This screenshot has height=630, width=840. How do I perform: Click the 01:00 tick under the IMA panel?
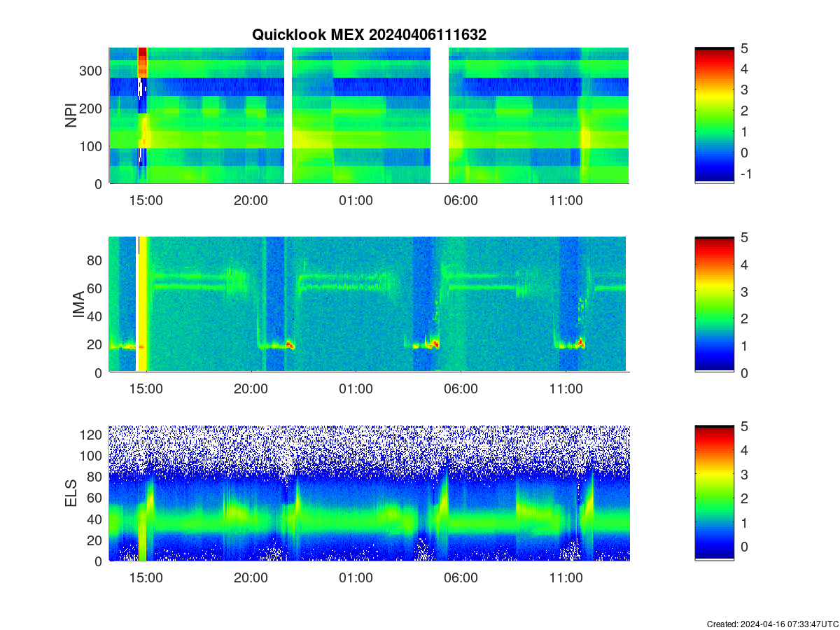[356, 390]
